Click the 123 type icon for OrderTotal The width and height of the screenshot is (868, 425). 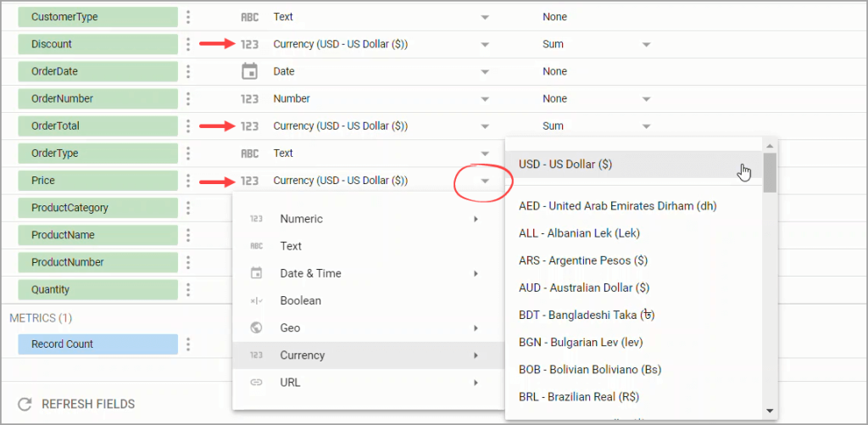click(x=250, y=126)
